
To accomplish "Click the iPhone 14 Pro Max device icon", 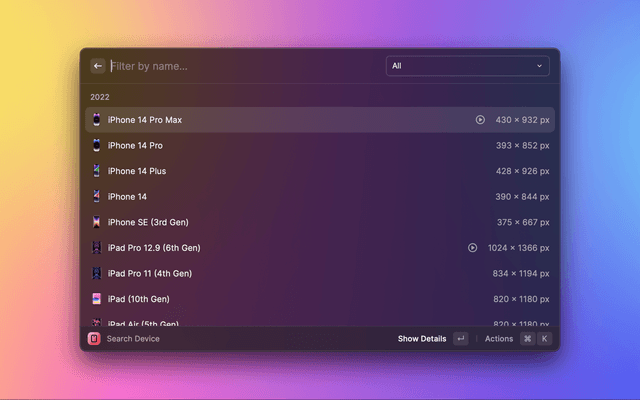I will (x=96, y=120).
